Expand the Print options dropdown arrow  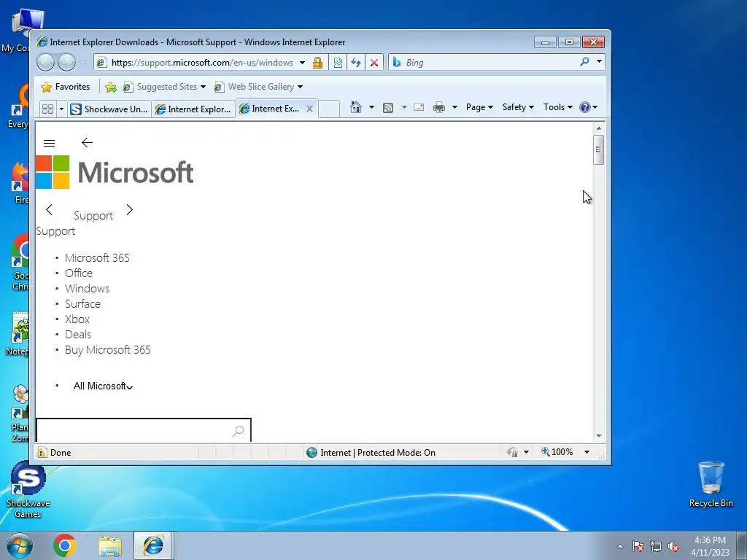click(x=454, y=107)
